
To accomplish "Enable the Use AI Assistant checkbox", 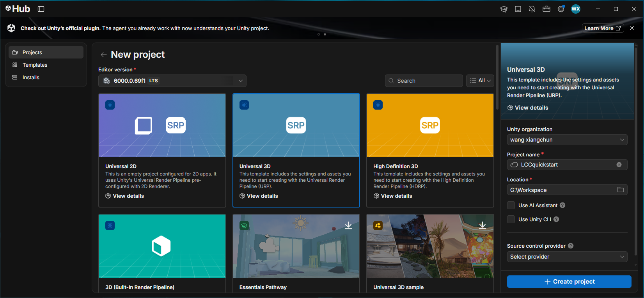I will [511, 205].
